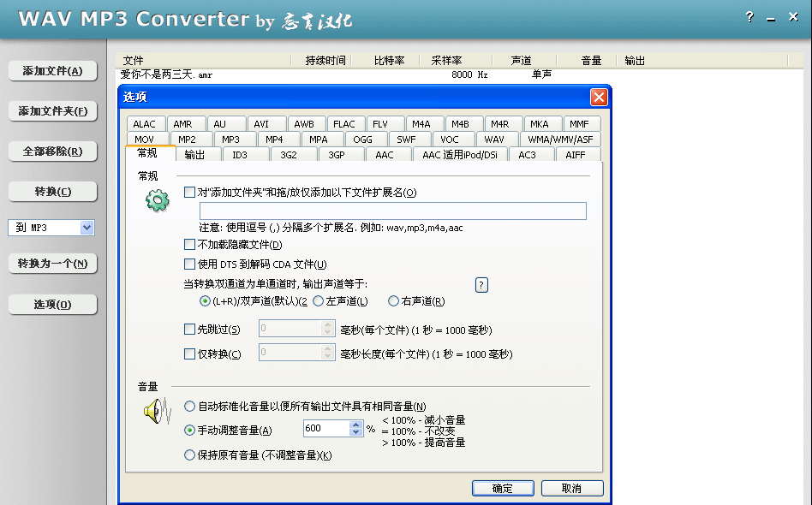
Task: Select 保持原有音量 radio option
Action: click(190, 455)
